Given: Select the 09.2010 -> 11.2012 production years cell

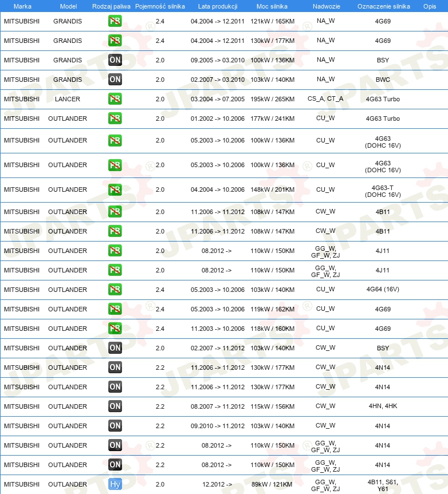Looking at the screenshot, I should (218, 426).
